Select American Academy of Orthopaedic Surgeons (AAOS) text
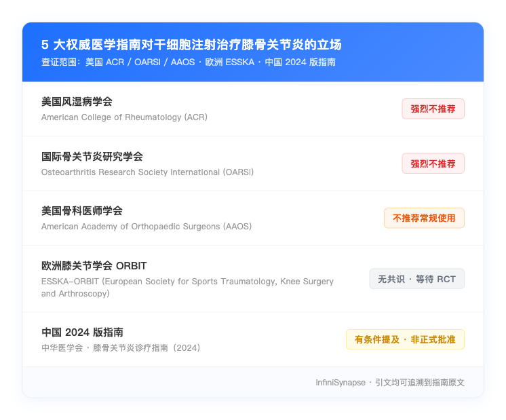506x420 pixels. [147, 227]
